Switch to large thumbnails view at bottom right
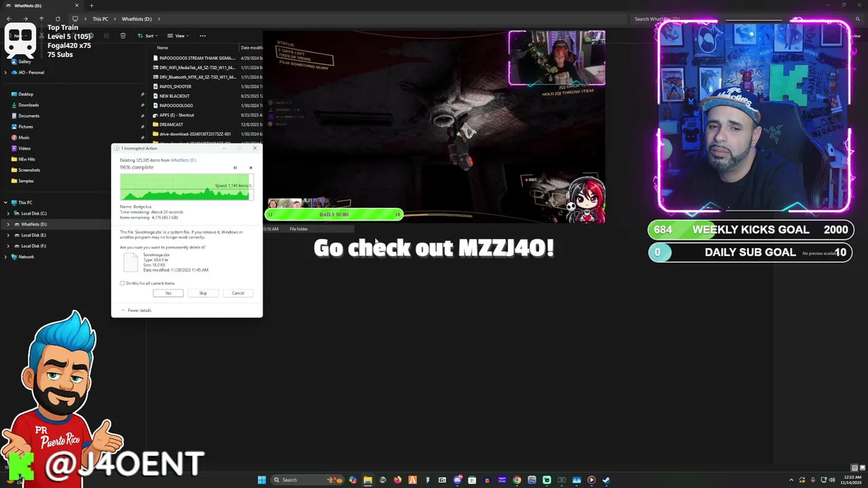868x488 pixels. tap(862, 468)
